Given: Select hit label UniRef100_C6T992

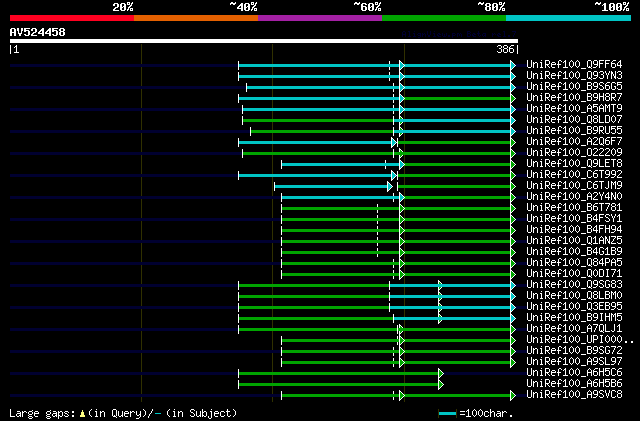Looking at the screenshot, I should tap(574, 175).
